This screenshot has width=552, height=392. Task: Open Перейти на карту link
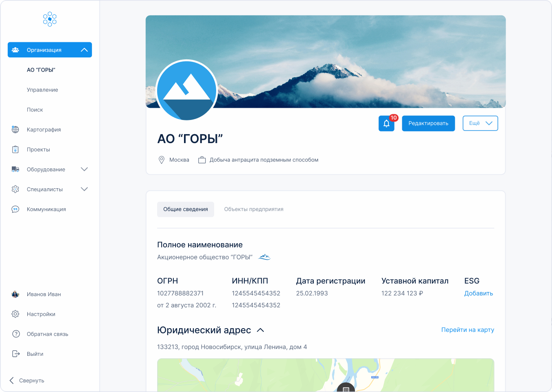[x=468, y=330]
